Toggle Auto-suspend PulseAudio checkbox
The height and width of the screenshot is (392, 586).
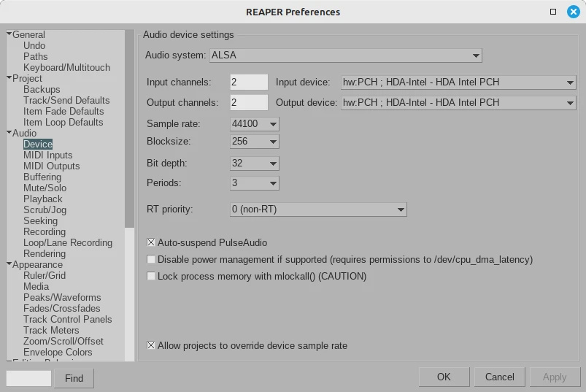pyautogui.click(x=150, y=242)
